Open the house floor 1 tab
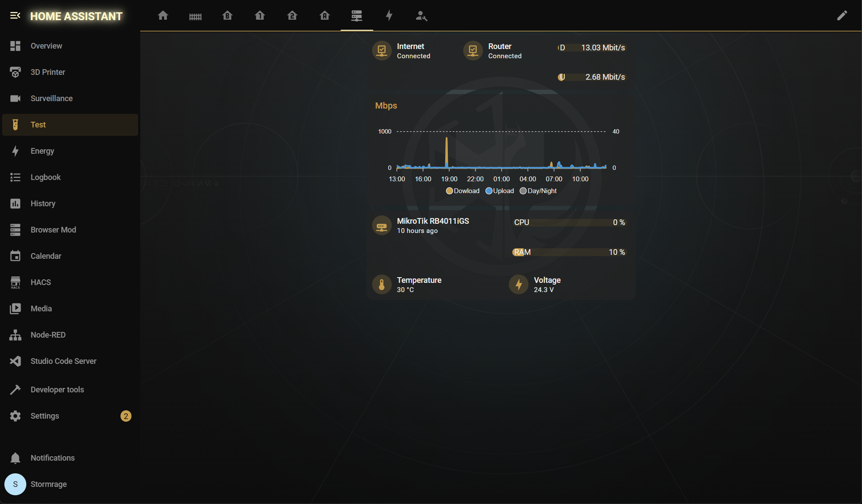The width and height of the screenshot is (862, 504). click(x=260, y=16)
